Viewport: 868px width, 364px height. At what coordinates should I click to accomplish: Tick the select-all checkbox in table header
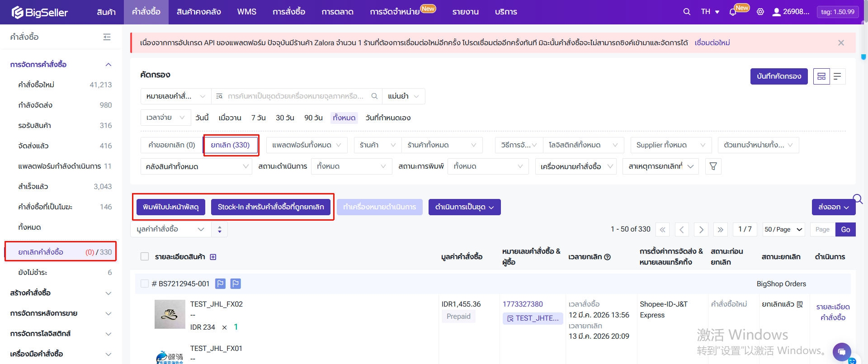[145, 257]
